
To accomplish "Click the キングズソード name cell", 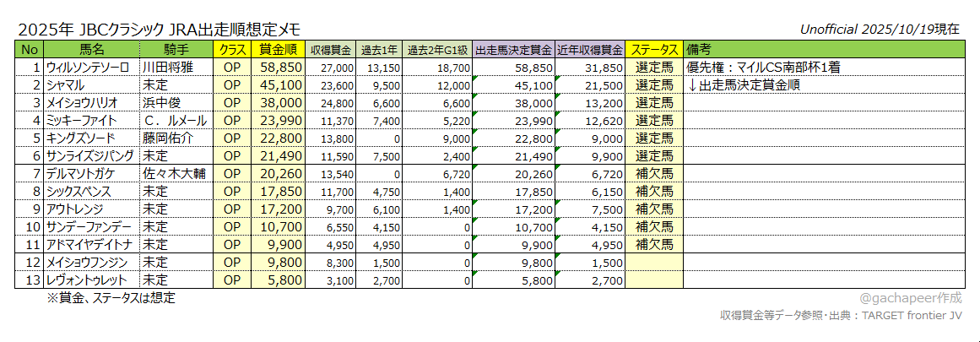I will coord(92,137).
